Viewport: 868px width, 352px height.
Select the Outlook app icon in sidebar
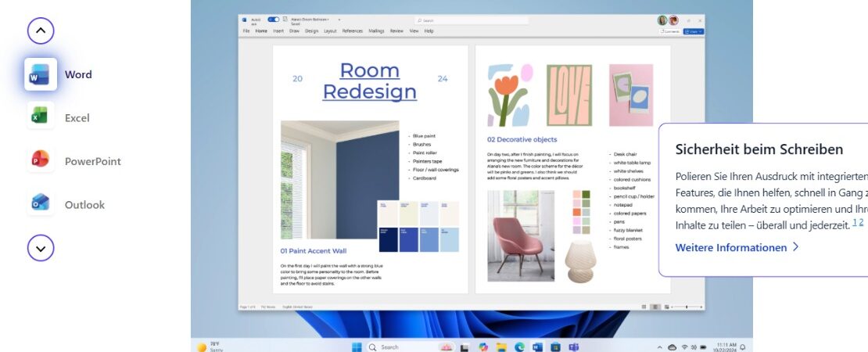point(41,203)
